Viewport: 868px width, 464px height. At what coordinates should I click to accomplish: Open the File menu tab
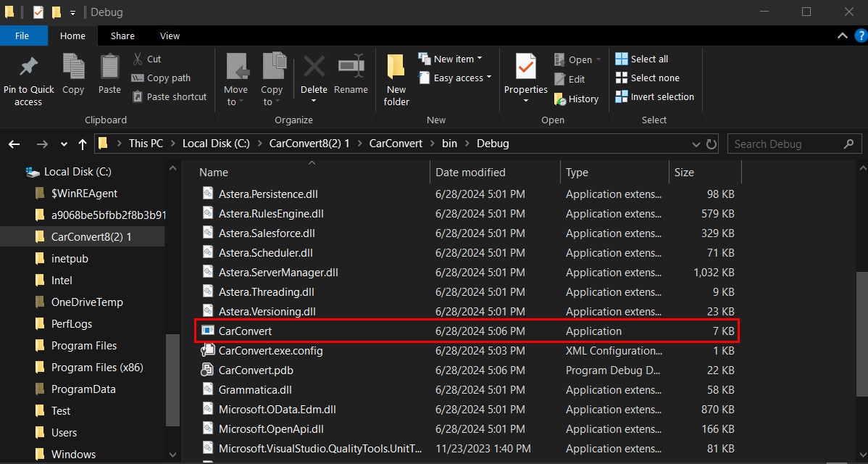click(22, 36)
